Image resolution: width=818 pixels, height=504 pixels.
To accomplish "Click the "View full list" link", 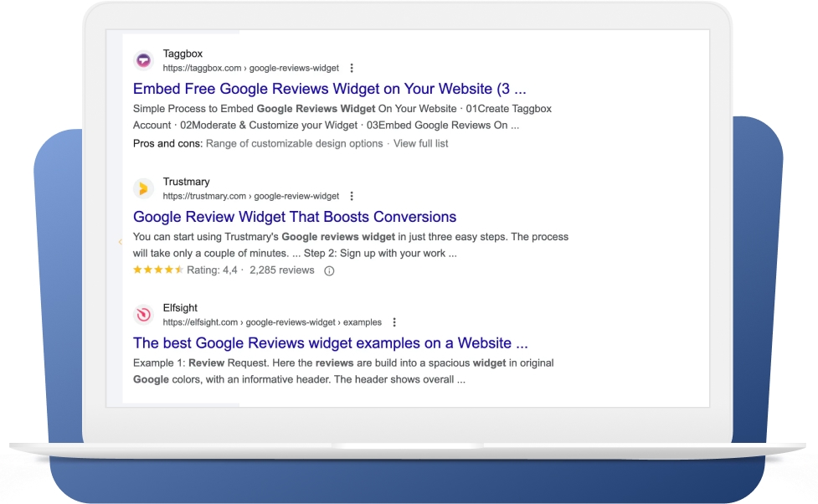I will tap(420, 143).
